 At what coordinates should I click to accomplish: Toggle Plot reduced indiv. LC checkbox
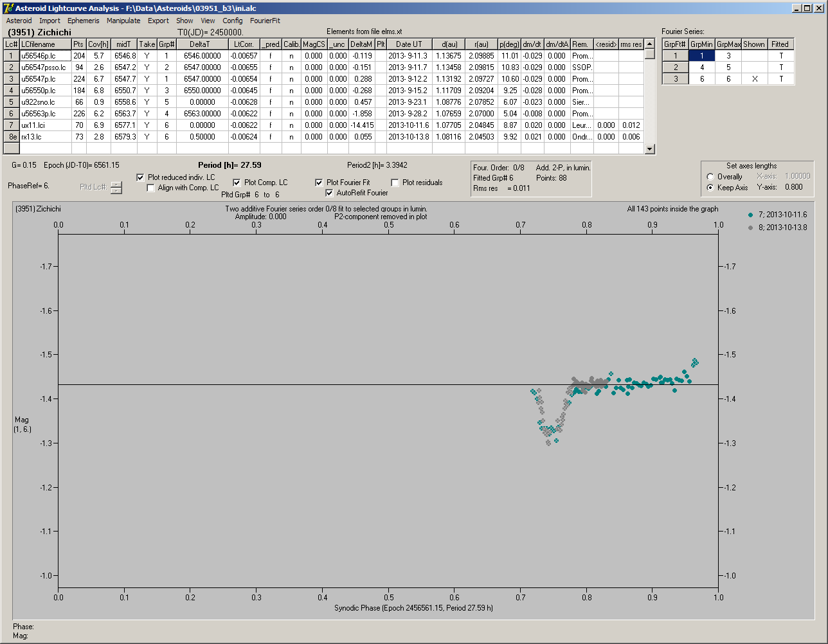pos(141,177)
